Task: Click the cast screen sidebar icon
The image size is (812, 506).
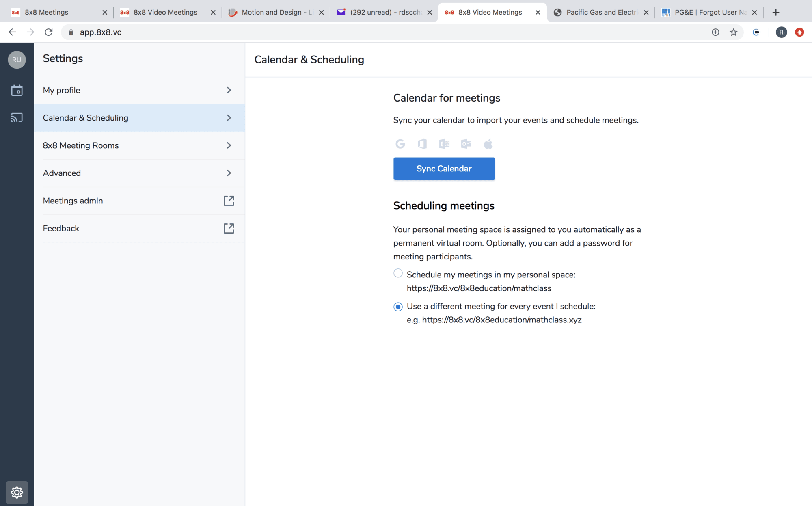Action: point(17,118)
